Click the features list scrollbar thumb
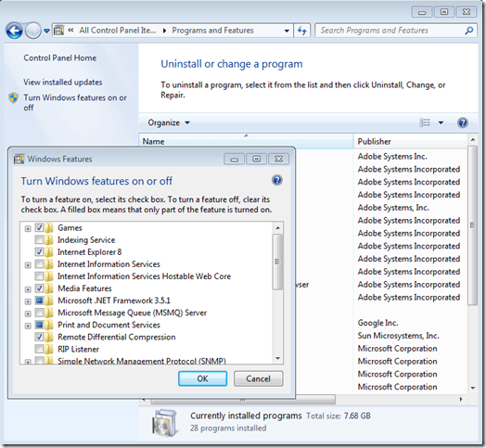This screenshot has width=486, height=448. click(x=277, y=262)
